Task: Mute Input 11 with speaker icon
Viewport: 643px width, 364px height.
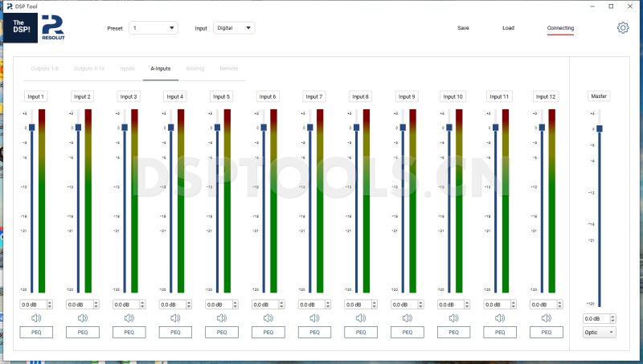Action: point(500,318)
